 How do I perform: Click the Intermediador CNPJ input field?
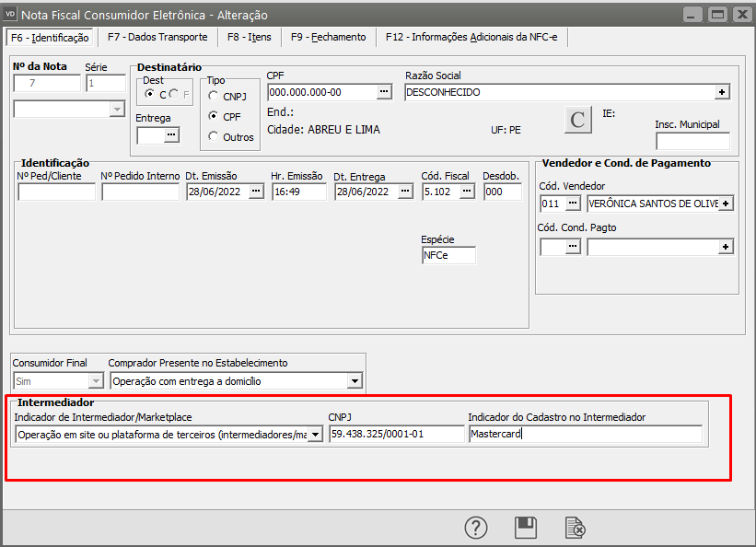tap(396, 435)
